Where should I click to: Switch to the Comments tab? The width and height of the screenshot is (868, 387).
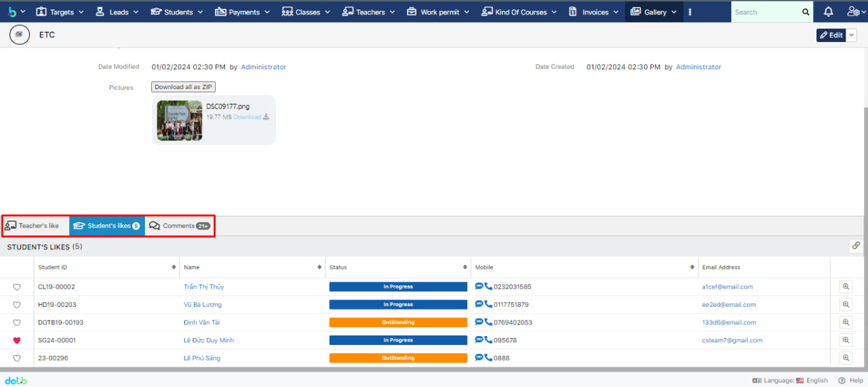tap(179, 225)
